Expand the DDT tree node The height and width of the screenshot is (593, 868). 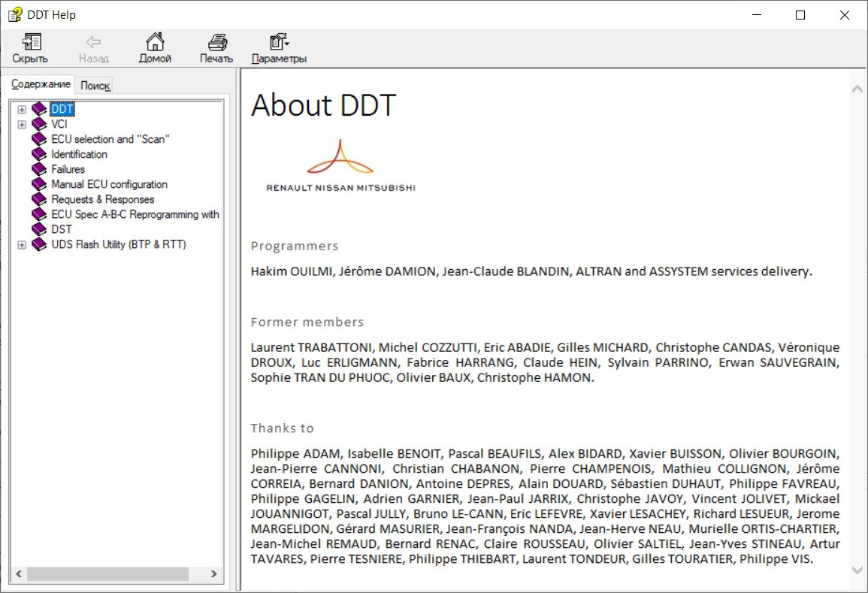pyautogui.click(x=22, y=110)
